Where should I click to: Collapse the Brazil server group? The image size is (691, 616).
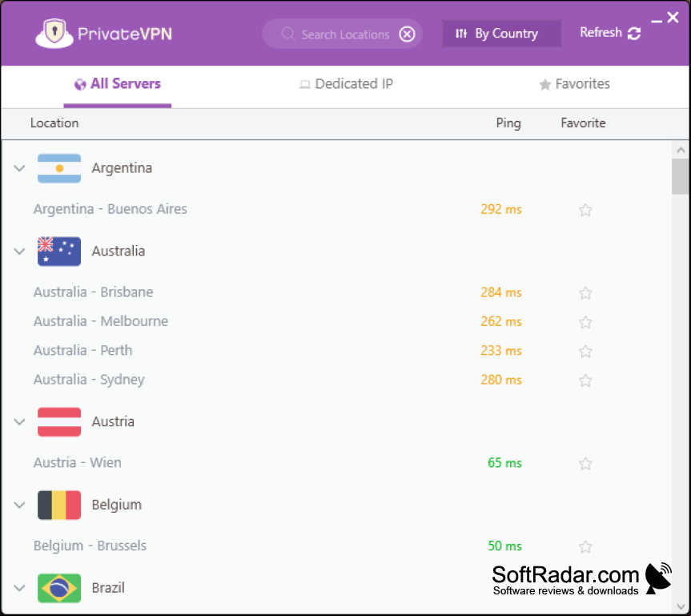19,588
